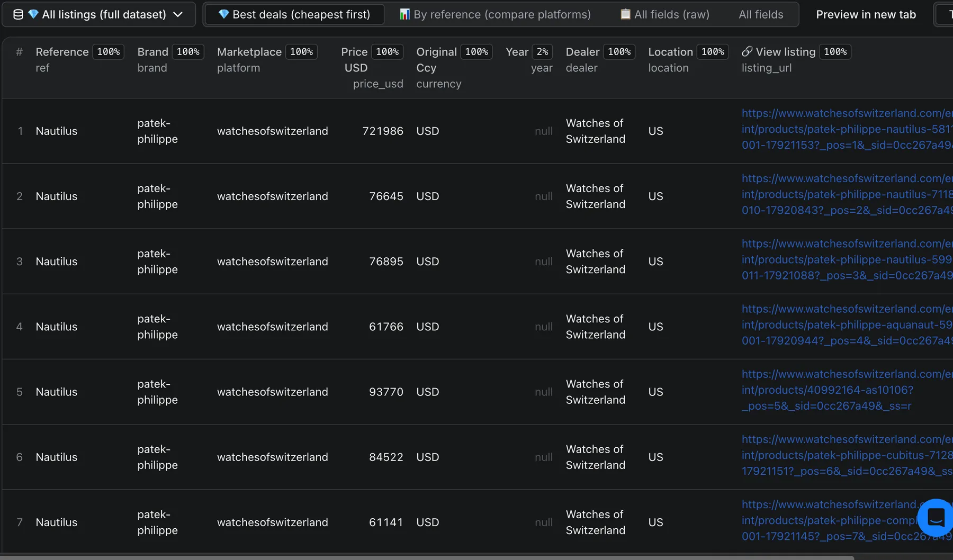Screen dimensions: 953x560
Task: Click the price 84522 cell
Action: coord(386,456)
